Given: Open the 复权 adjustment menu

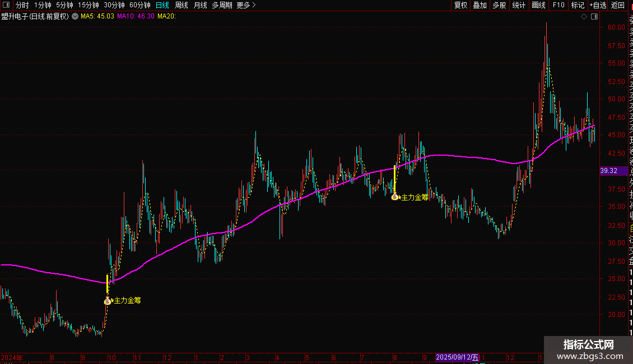Looking at the screenshot, I should (460, 5).
